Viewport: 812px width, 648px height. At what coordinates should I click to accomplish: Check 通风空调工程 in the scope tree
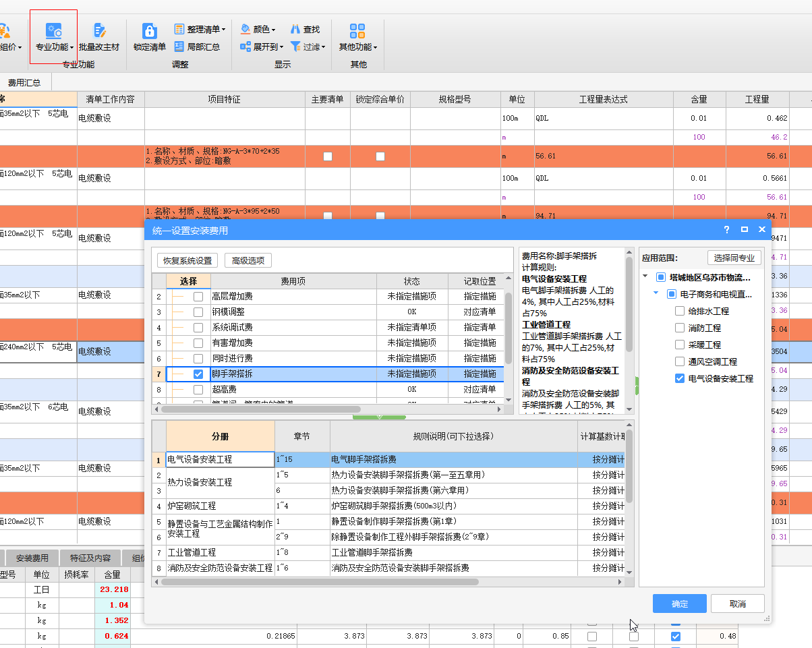pyautogui.click(x=680, y=361)
